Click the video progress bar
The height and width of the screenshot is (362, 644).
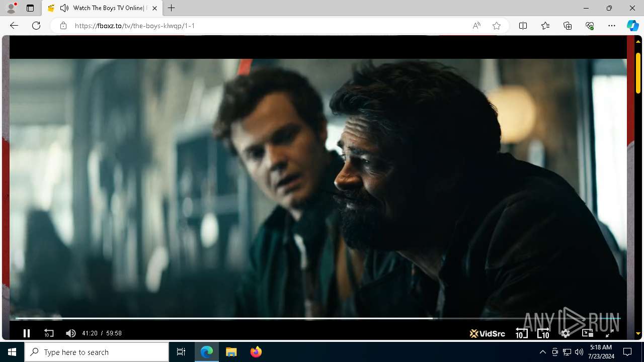[x=318, y=318]
